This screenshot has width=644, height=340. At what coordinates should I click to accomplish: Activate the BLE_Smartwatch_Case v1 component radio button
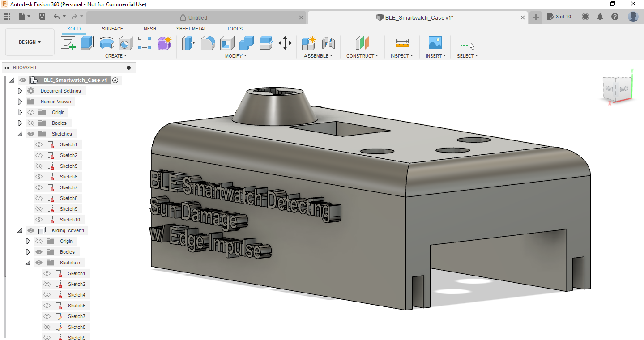click(x=115, y=80)
